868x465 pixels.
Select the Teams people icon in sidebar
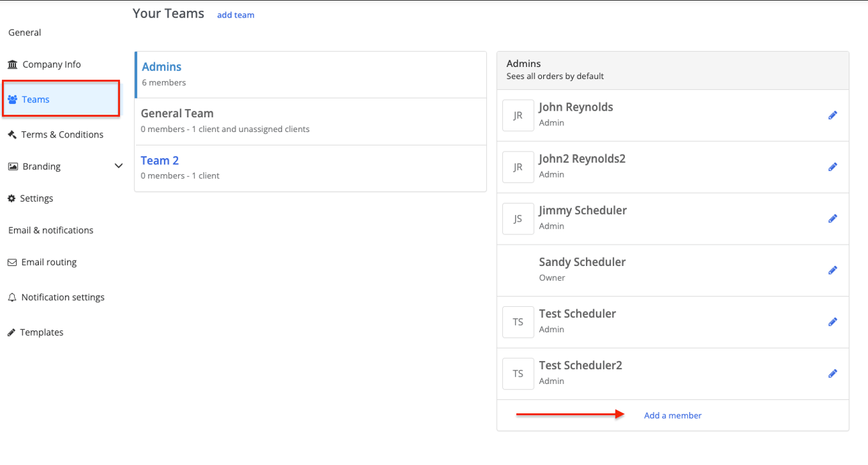11,98
